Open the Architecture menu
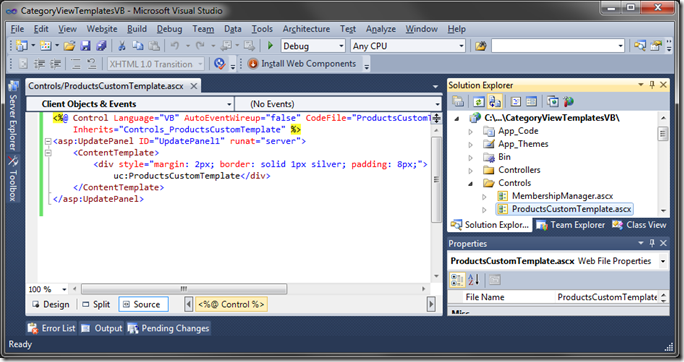Viewport: 684px width, 362px height. 306,29
